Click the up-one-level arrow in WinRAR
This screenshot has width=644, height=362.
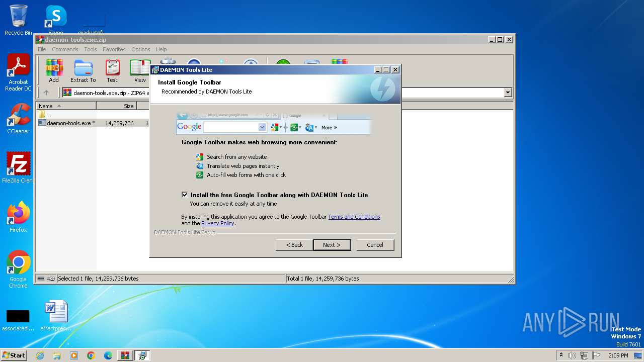[x=46, y=93]
